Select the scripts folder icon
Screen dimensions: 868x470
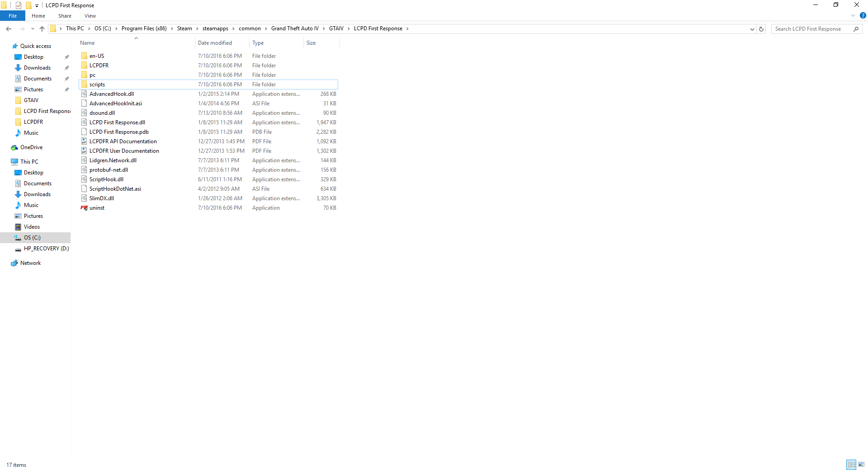point(84,85)
